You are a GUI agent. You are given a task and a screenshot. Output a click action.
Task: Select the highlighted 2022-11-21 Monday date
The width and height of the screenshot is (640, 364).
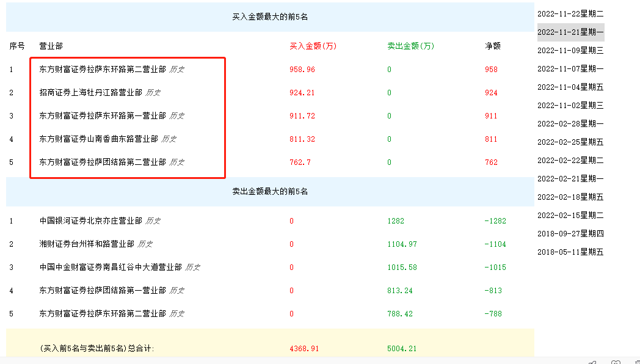click(570, 32)
